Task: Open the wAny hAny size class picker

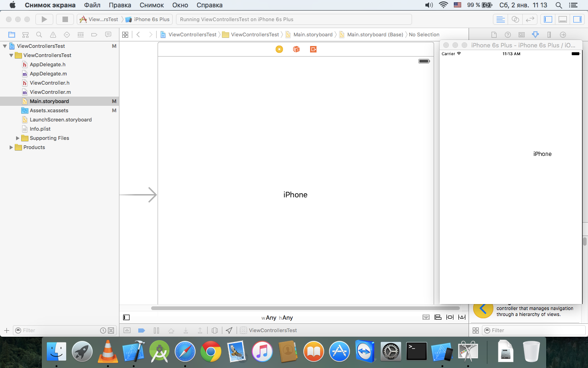Action: click(x=277, y=318)
